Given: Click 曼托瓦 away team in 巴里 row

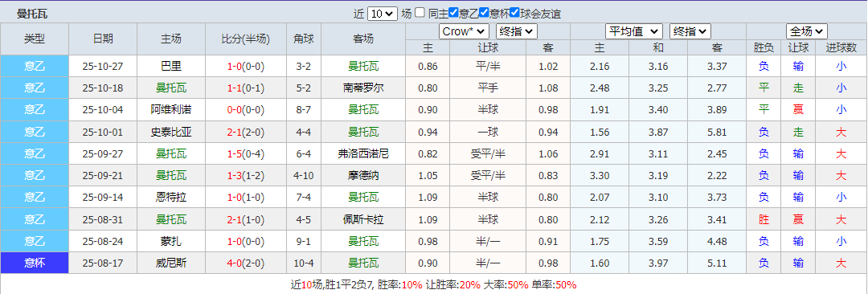Looking at the screenshot, I should click(363, 67).
